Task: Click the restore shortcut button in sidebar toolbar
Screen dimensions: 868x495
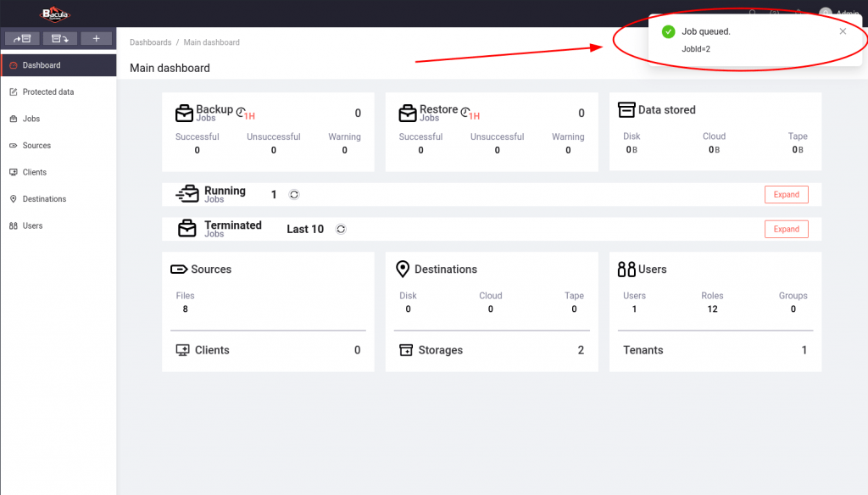Action: click(x=59, y=38)
